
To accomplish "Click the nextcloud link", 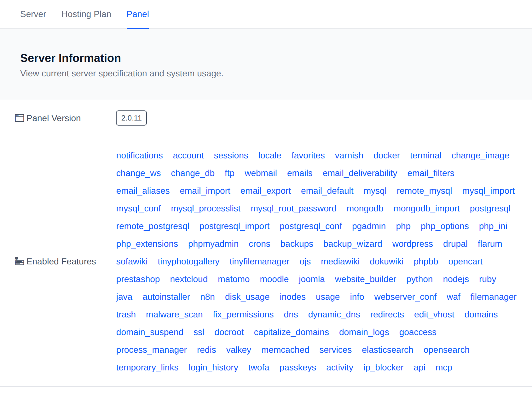I will click(189, 279).
